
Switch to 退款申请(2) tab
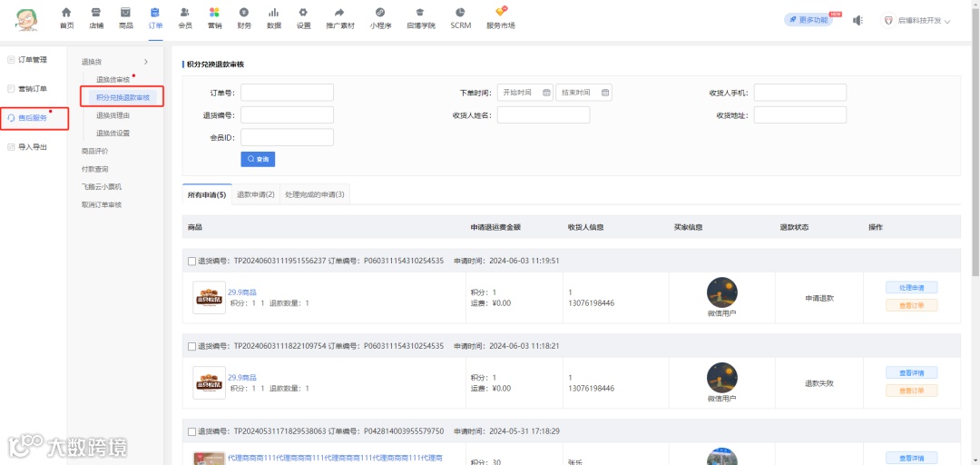[x=256, y=194]
